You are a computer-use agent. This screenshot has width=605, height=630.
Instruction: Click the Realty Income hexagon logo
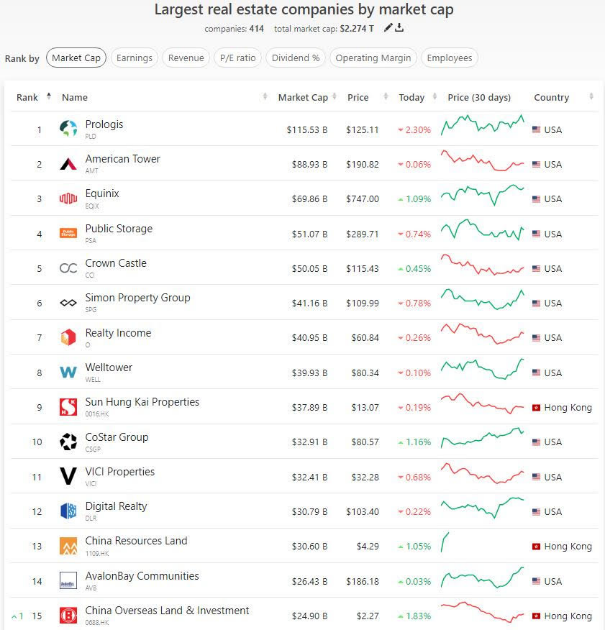click(x=68, y=337)
